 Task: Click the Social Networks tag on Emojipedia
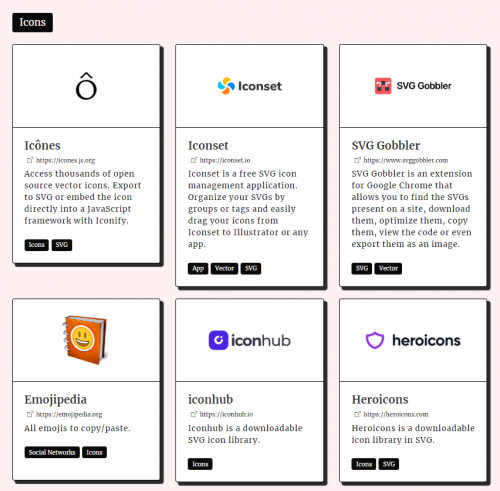point(52,452)
